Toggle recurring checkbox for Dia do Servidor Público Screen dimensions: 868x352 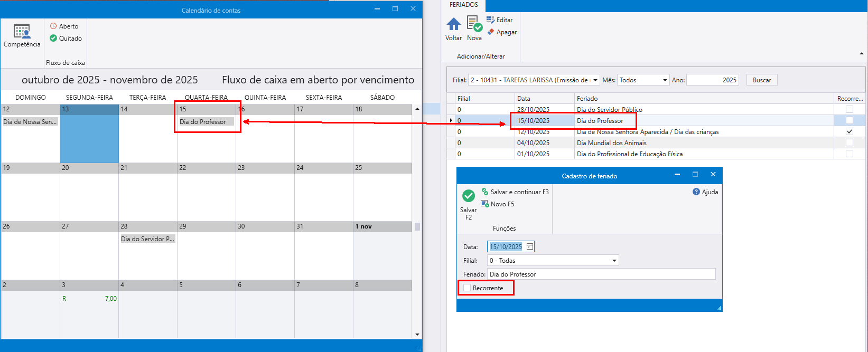click(849, 110)
